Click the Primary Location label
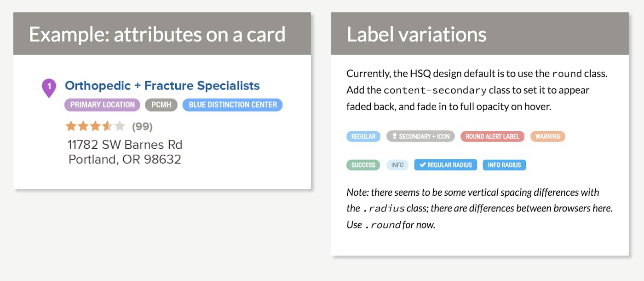This screenshot has width=644, height=281. coord(102,105)
